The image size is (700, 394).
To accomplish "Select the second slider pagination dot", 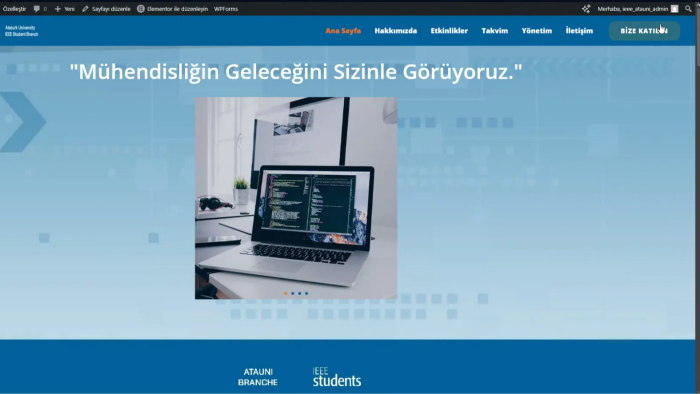I will pos(292,294).
